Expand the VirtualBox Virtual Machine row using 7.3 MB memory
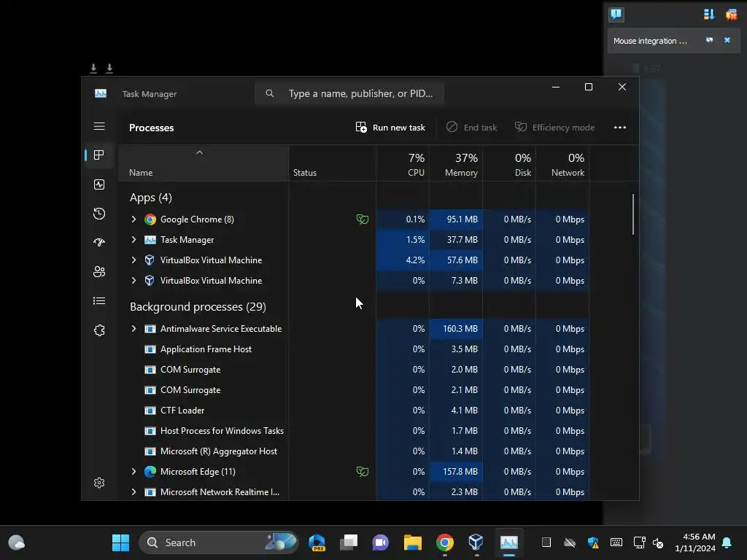The width and height of the screenshot is (747, 560). tap(134, 281)
